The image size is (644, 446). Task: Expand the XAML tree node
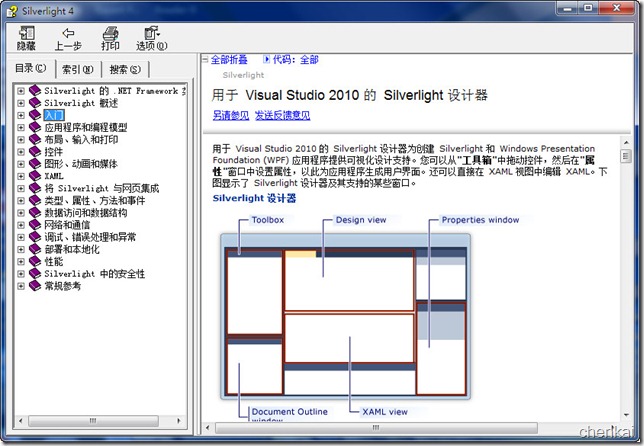point(21,176)
